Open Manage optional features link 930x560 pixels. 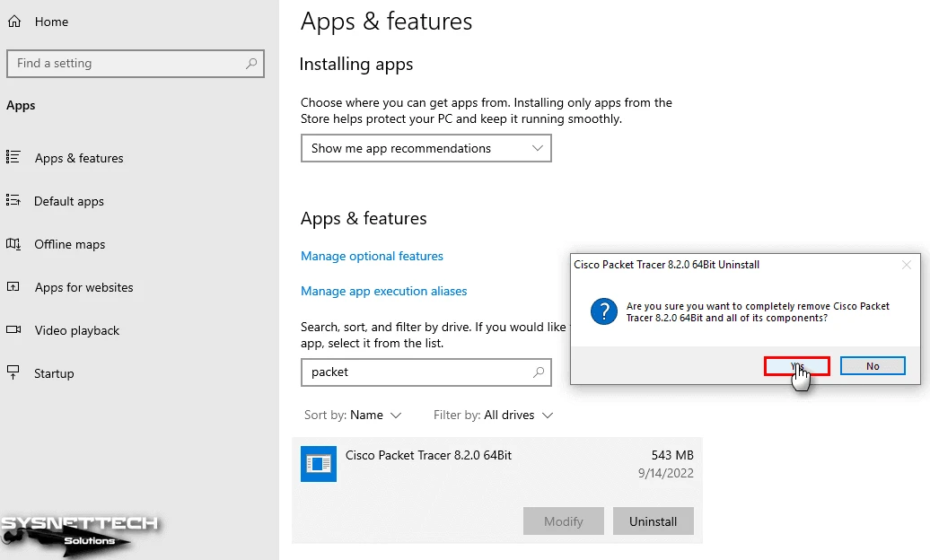tap(372, 257)
